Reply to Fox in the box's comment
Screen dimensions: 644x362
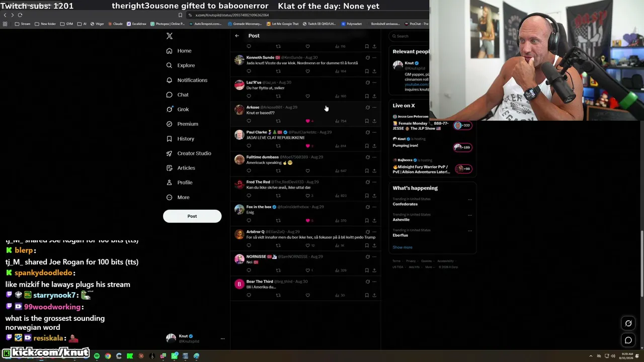point(249,220)
